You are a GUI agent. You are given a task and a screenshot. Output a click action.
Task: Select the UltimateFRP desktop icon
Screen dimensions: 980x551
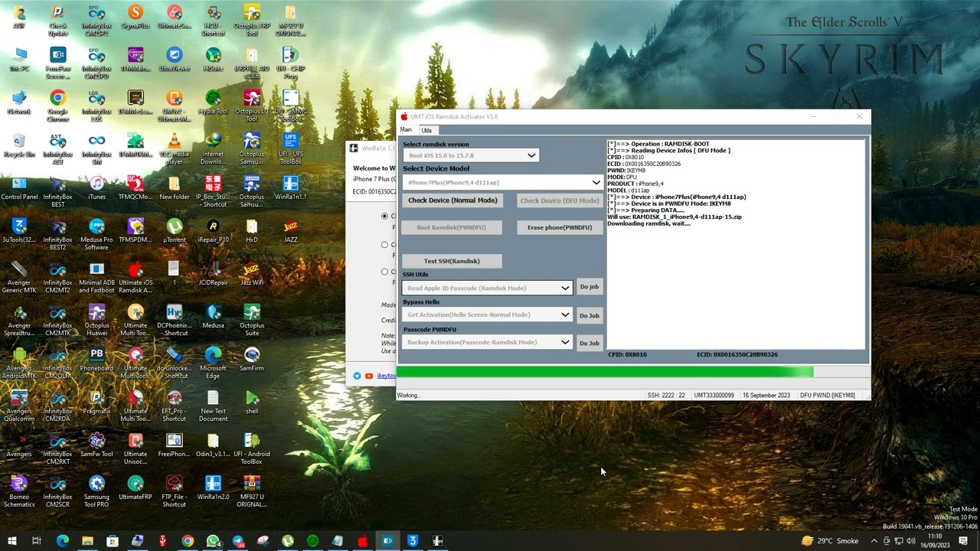(136, 488)
